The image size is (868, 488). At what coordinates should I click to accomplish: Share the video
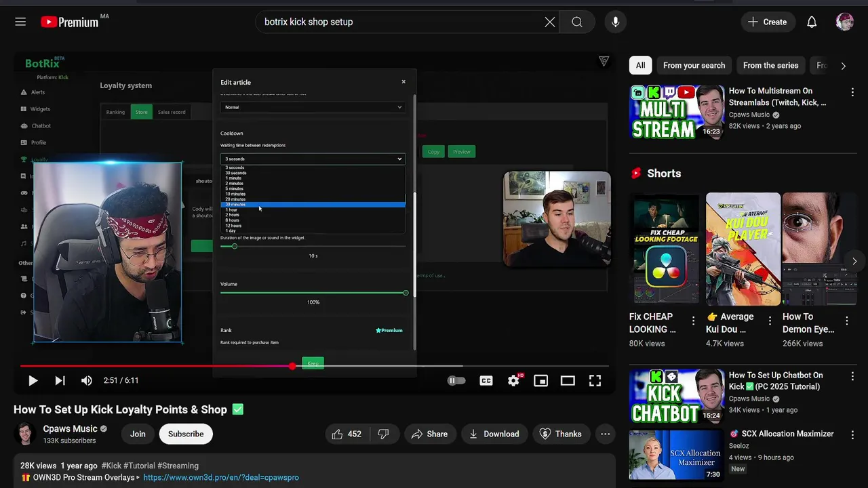click(429, 434)
